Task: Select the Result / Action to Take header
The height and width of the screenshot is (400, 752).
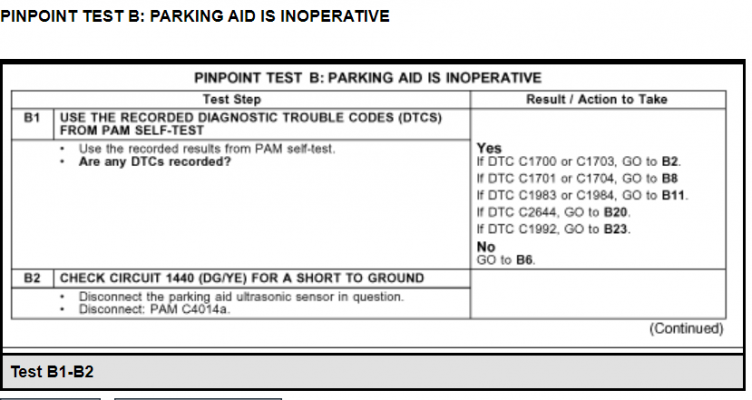Action: [x=597, y=99]
